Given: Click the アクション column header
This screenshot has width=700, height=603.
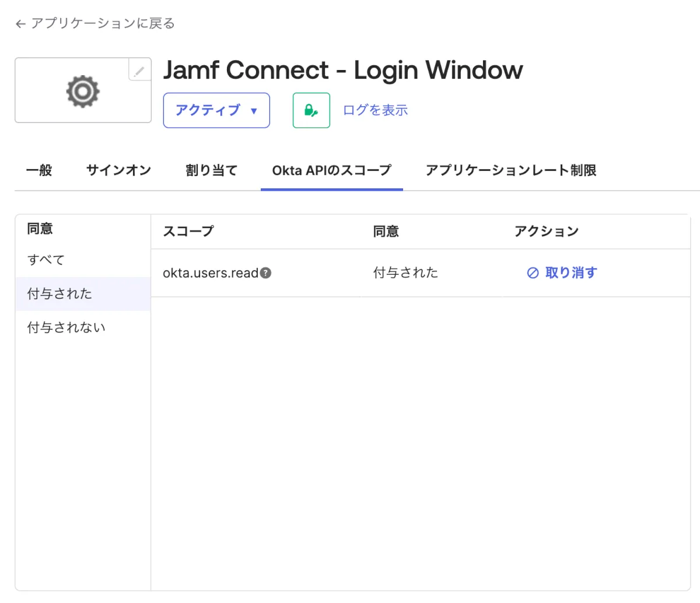Looking at the screenshot, I should click(x=546, y=232).
